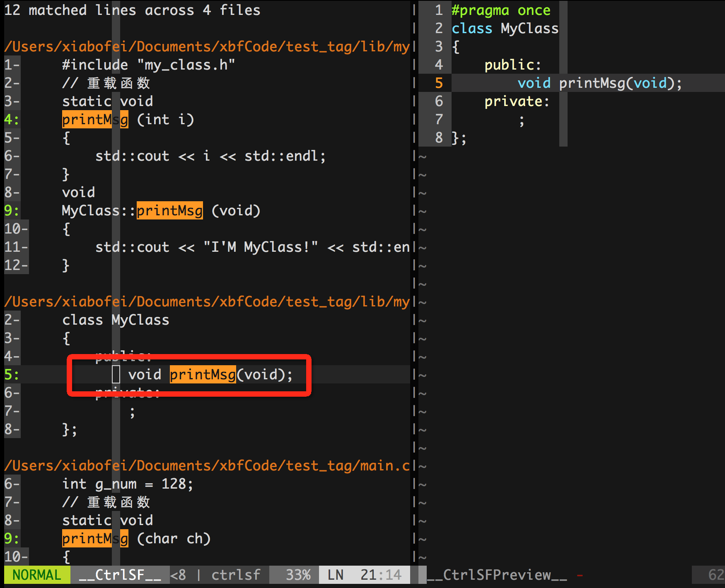Click the 33% position indicator
725x588 pixels.
click(x=298, y=575)
